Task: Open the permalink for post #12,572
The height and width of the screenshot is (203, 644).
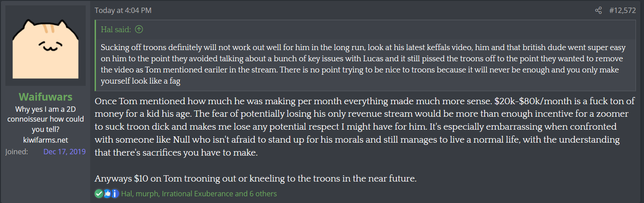Action: [x=623, y=10]
